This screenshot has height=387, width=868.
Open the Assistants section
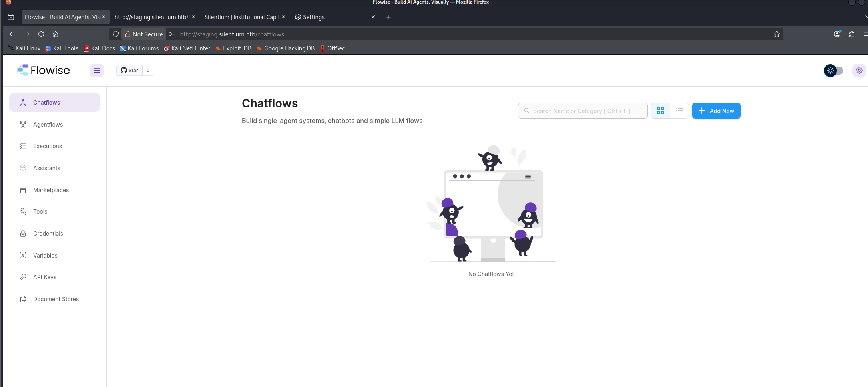pyautogui.click(x=54, y=168)
